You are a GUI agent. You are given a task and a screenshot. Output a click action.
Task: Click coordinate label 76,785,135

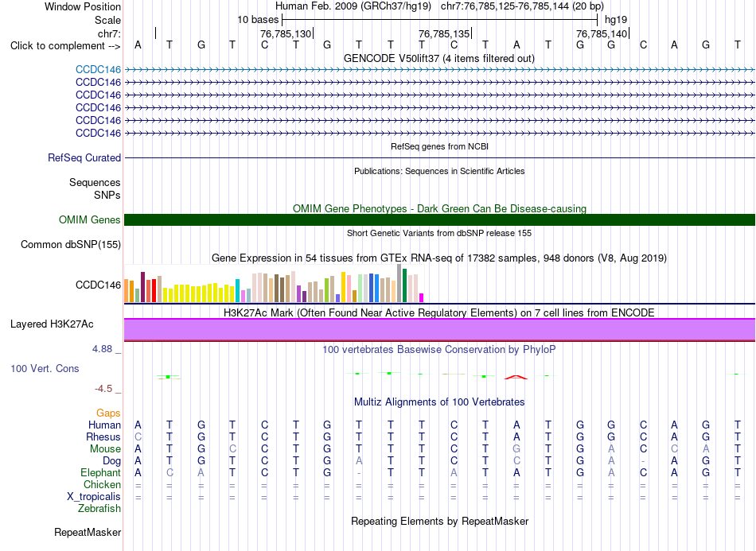(x=444, y=33)
